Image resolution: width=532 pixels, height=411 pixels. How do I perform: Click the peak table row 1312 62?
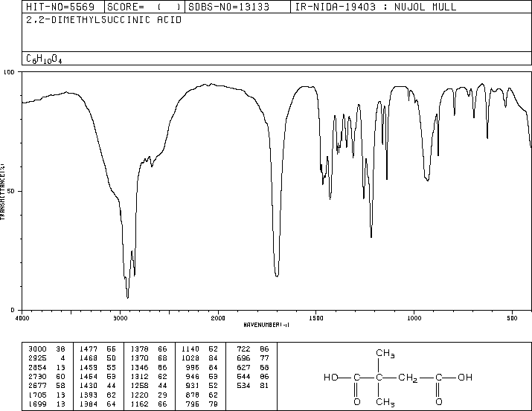point(149,376)
